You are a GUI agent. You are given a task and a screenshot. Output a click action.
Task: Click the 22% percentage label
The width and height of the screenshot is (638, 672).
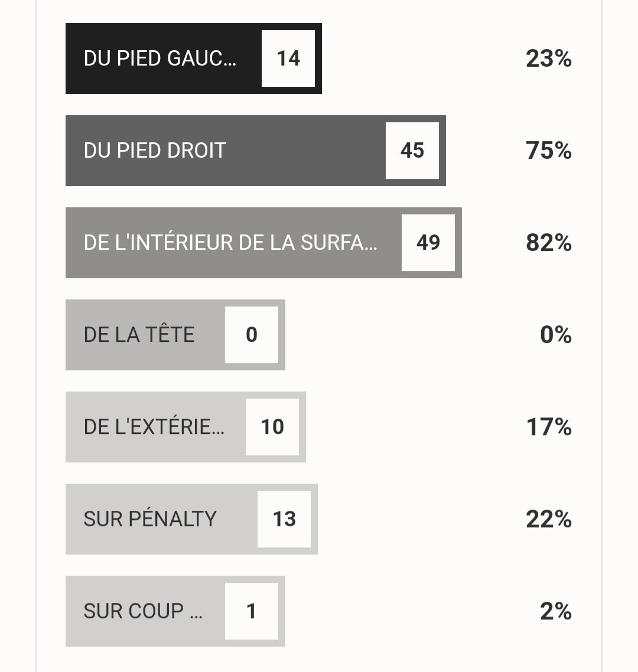548,519
